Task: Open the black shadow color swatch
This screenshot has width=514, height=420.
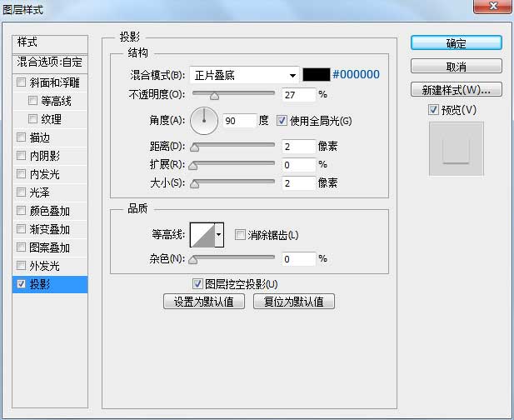Action: coord(316,75)
